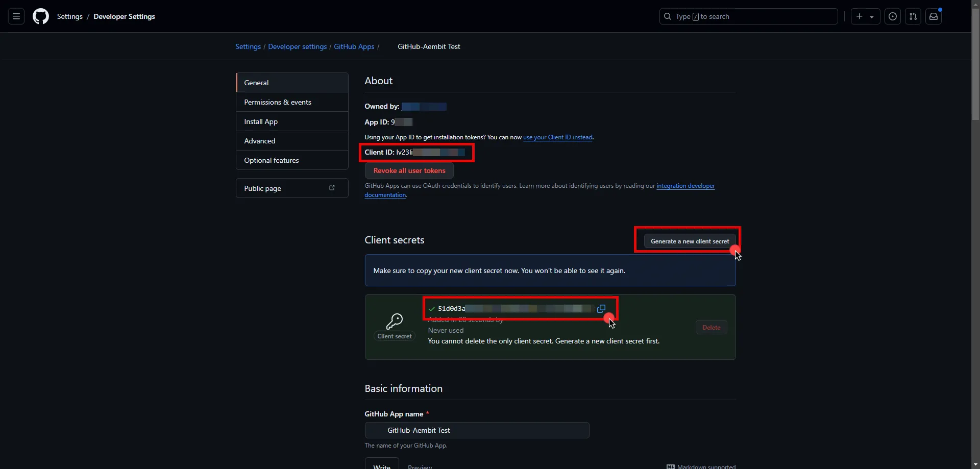The image size is (980, 469).
Task: Open the create new (+) dropdown
Action: 865,16
